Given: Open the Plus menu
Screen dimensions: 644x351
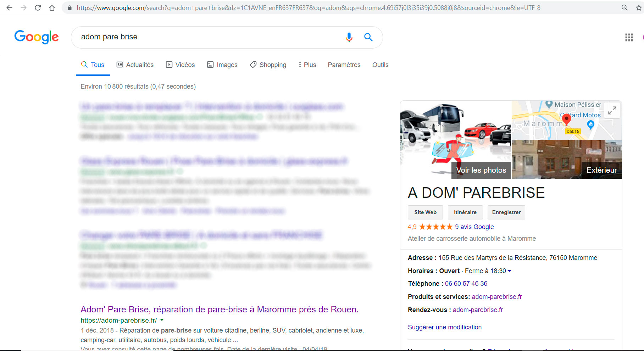Looking at the screenshot, I should (307, 65).
